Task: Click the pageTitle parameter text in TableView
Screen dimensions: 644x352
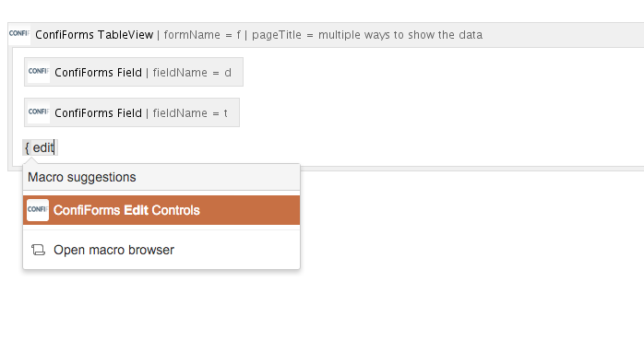Action: (x=367, y=35)
